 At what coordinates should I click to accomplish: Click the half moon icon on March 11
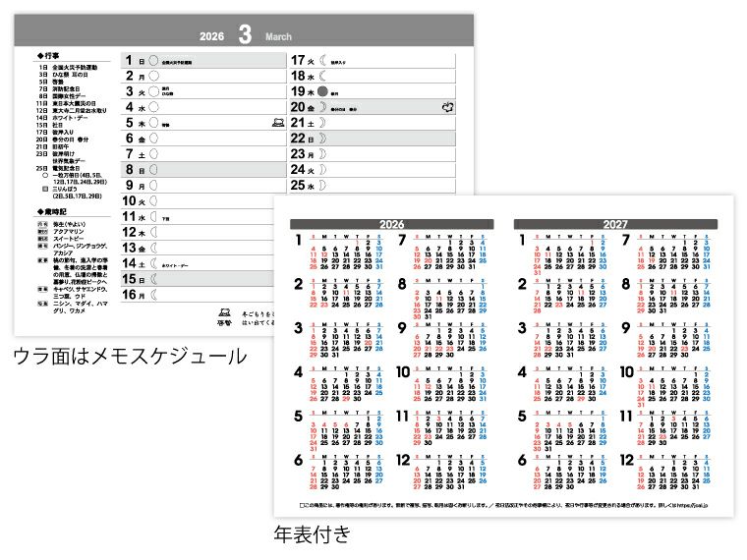tap(153, 217)
